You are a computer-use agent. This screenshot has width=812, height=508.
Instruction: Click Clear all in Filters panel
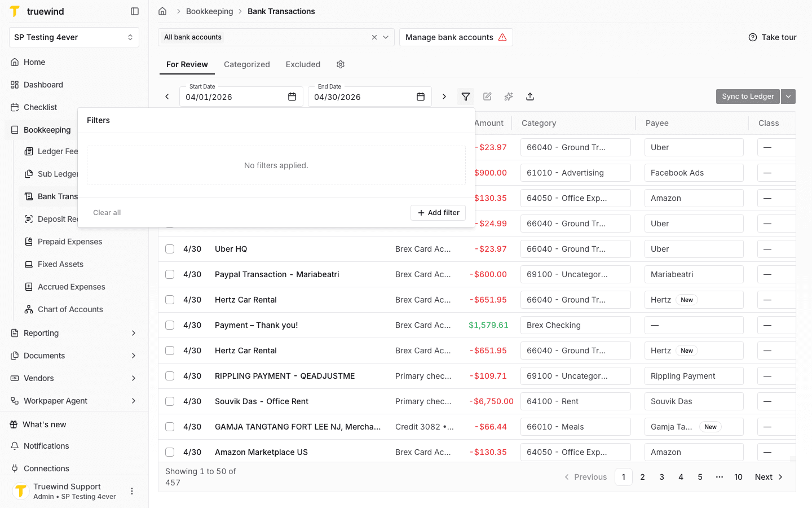(x=107, y=213)
